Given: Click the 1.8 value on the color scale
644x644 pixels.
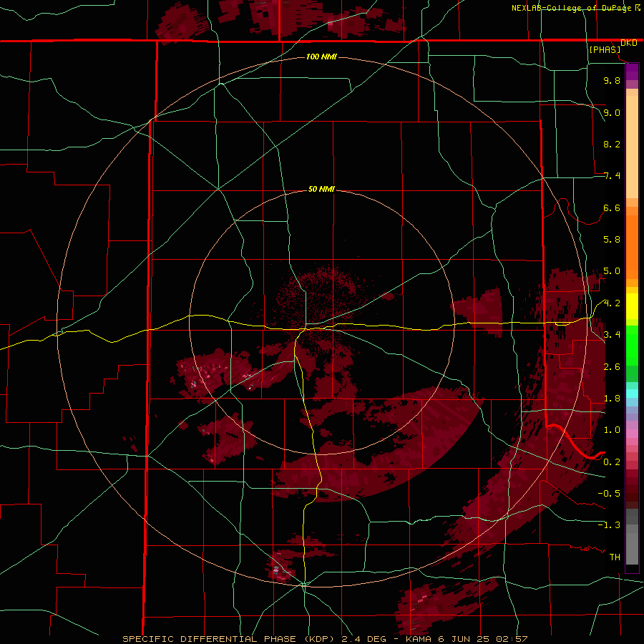Looking at the screenshot, I should [x=612, y=399].
